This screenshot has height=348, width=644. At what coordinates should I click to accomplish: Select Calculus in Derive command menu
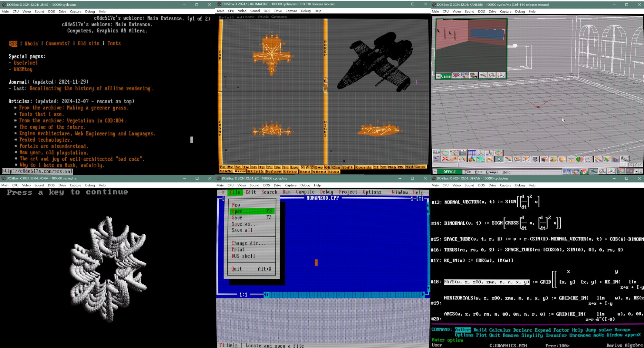500,330
